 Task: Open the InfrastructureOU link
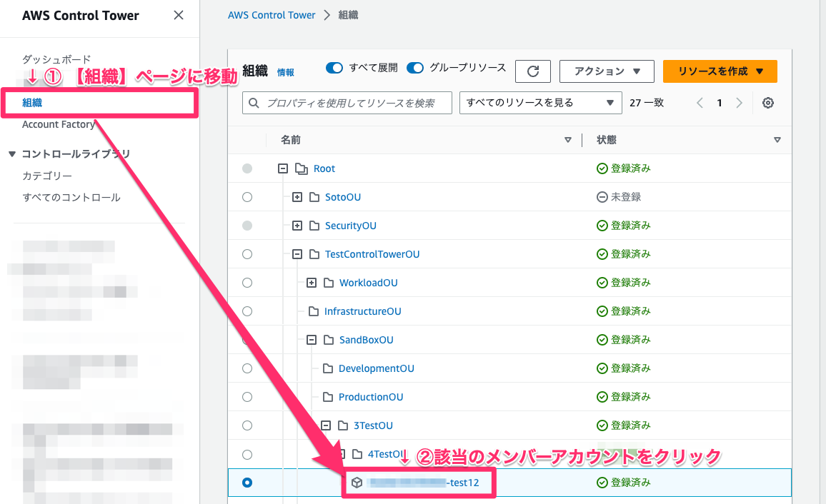tap(362, 311)
